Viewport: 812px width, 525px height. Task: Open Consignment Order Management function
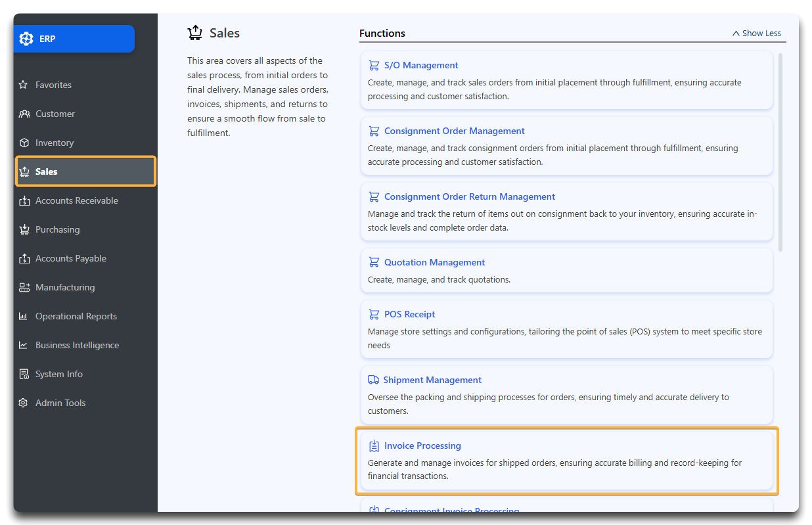(x=454, y=131)
